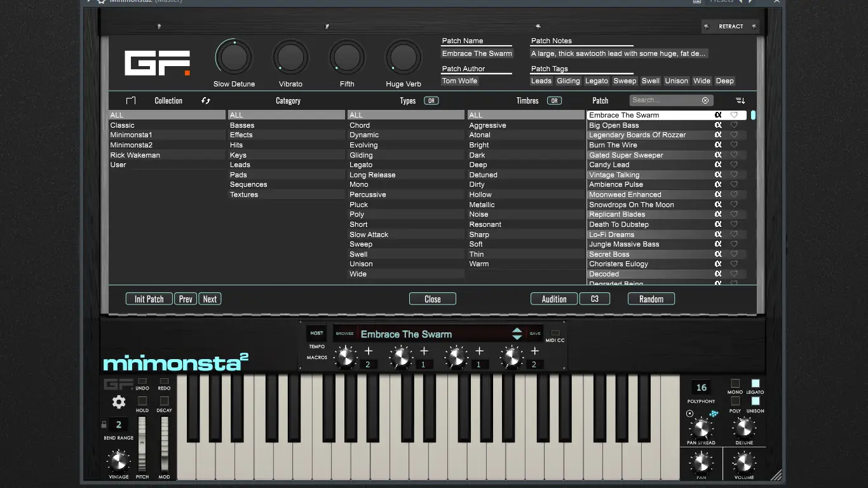The height and width of the screenshot is (488, 868).
Task: Click the Patch Notes text field
Action: point(619,53)
